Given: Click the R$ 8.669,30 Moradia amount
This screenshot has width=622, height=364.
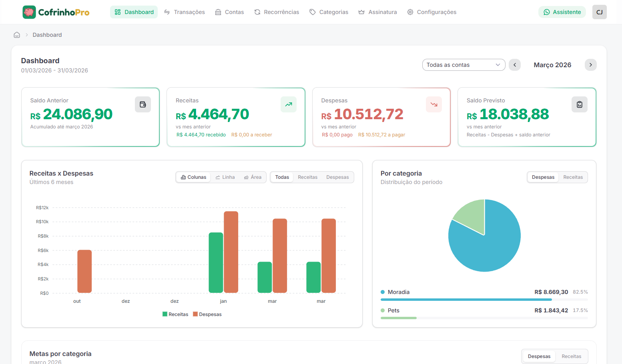Looking at the screenshot, I should click(551, 292).
